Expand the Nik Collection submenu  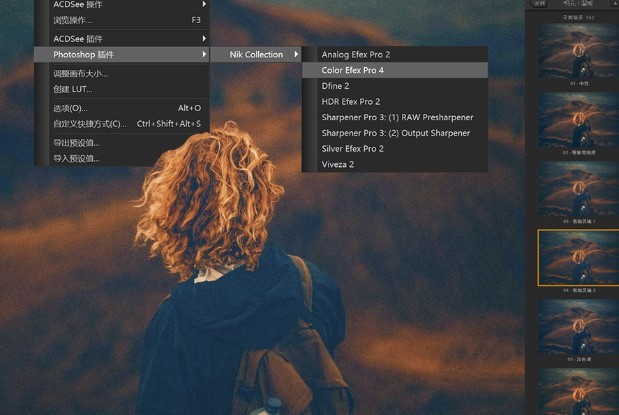(256, 54)
